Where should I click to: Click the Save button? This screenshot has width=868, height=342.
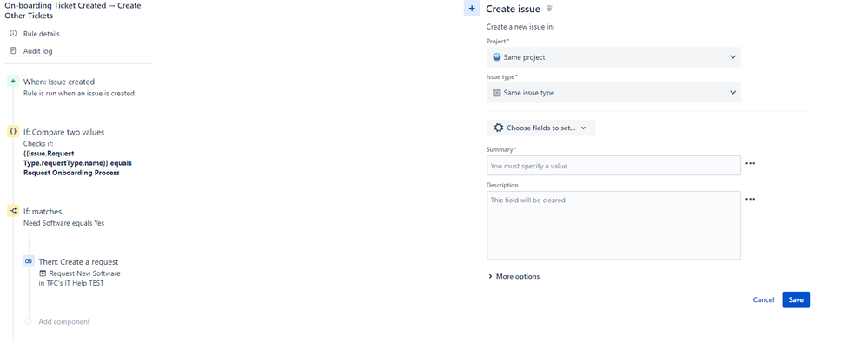[796, 299]
